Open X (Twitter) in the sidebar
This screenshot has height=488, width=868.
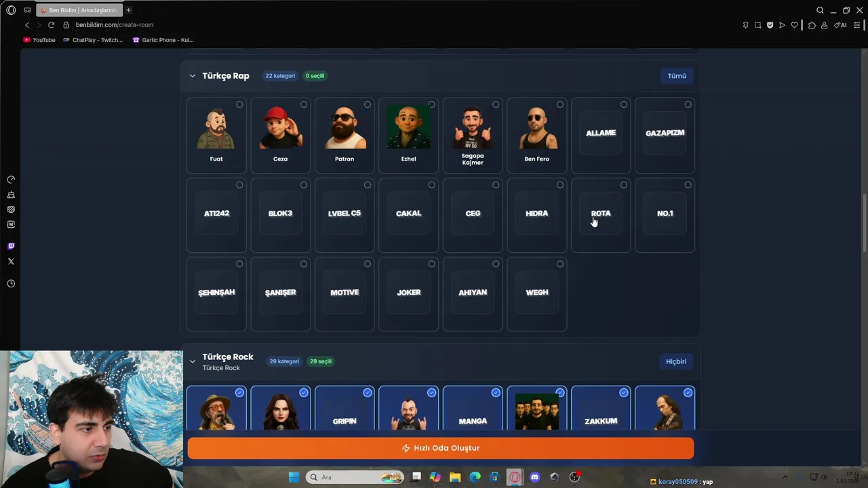11,261
